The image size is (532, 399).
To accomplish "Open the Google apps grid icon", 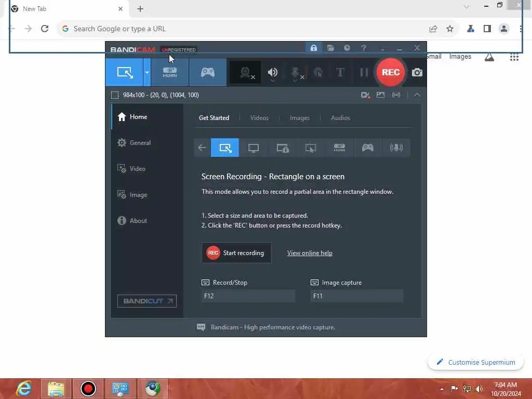I will (x=514, y=57).
